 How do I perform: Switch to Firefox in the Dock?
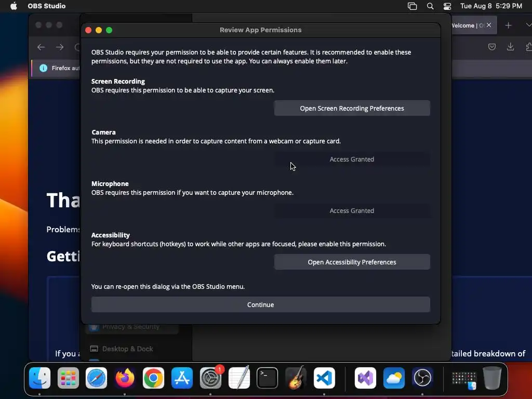(x=125, y=378)
